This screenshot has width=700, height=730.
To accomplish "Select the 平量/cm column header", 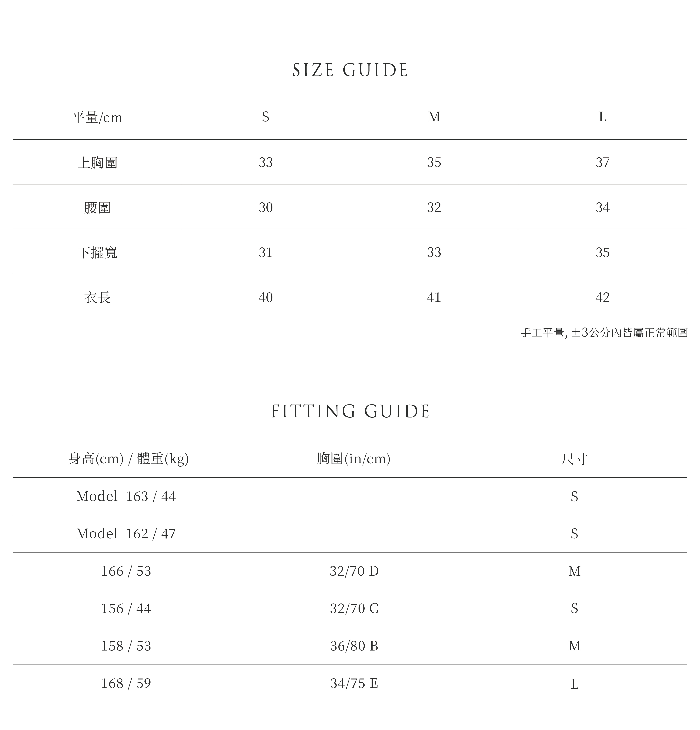I will 97,117.
